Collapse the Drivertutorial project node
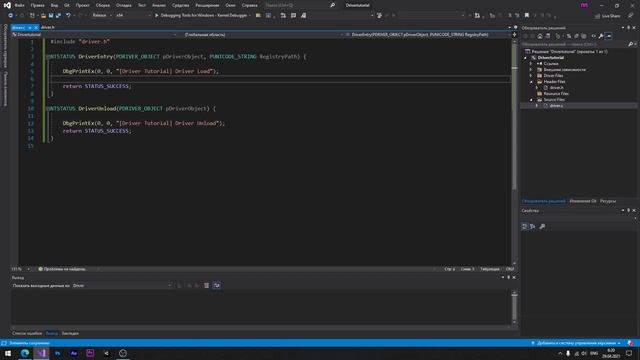The image size is (640, 360). (526, 58)
